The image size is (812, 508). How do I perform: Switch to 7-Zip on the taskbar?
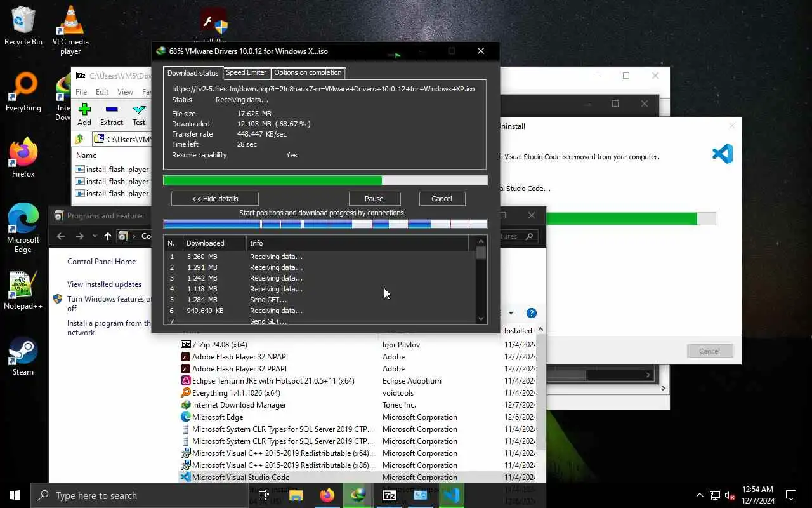click(390, 495)
